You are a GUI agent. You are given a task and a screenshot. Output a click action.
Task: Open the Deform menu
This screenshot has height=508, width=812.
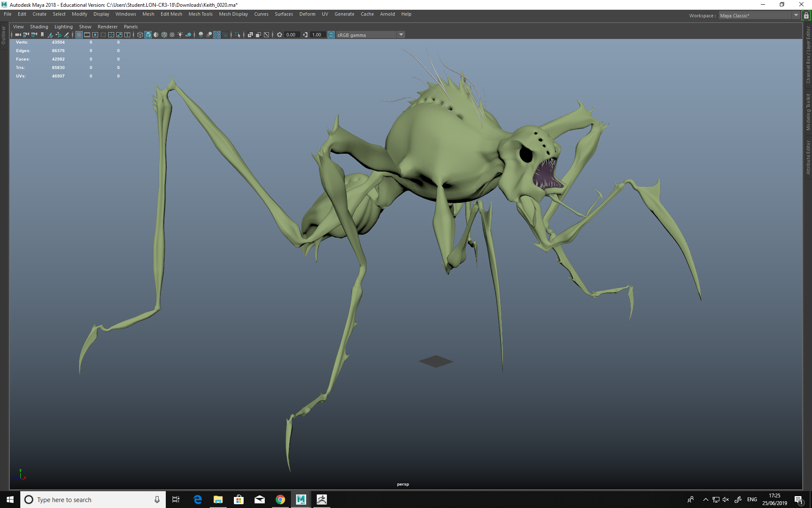tap(307, 14)
